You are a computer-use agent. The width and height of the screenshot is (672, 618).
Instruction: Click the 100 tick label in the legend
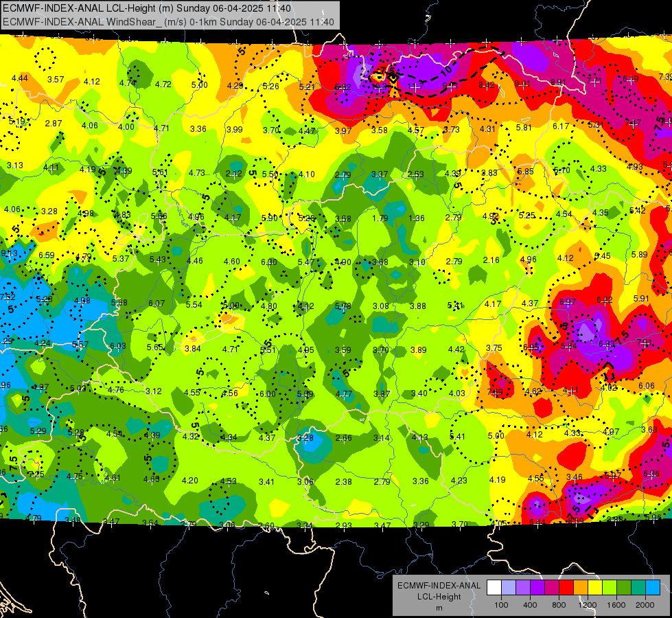point(501,605)
